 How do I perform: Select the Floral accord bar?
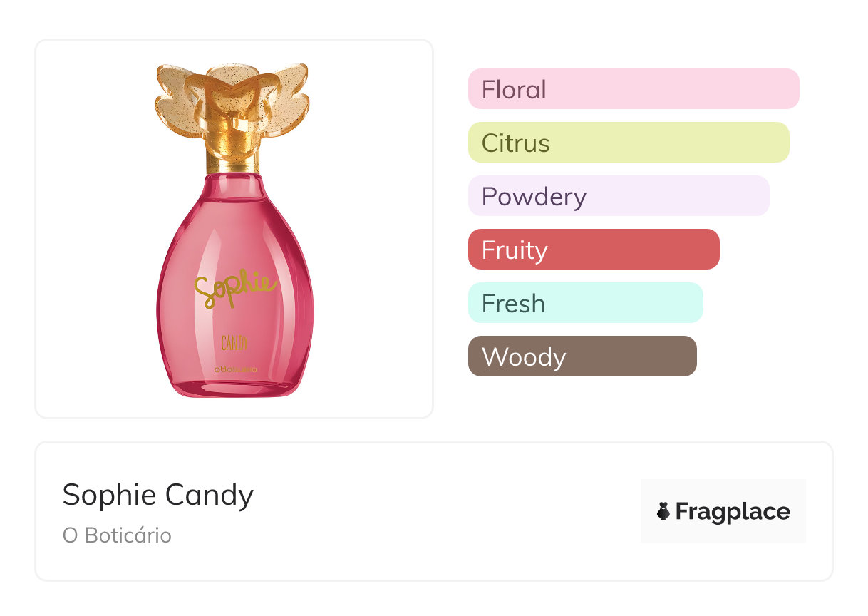pos(633,89)
